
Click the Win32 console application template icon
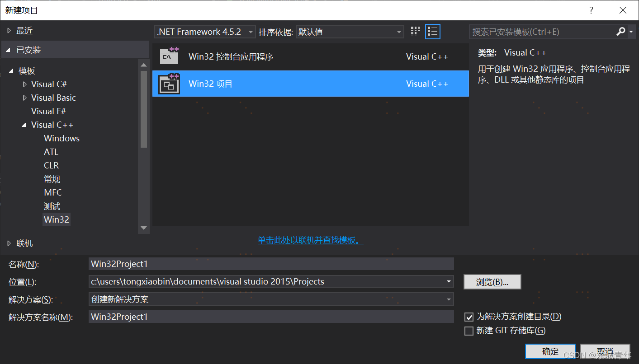(x=170, y=56)
